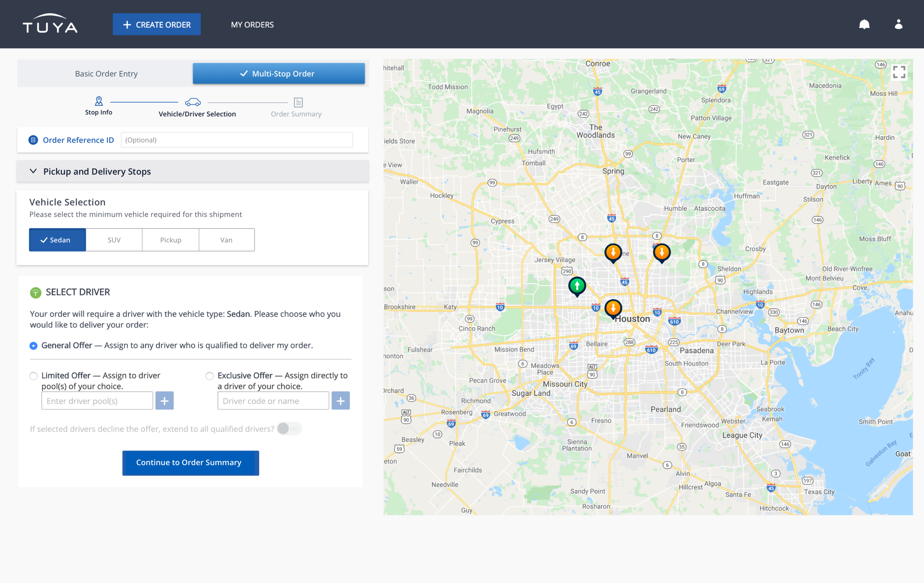Click the Sugar Land label on map

click(x=531, y=393)
